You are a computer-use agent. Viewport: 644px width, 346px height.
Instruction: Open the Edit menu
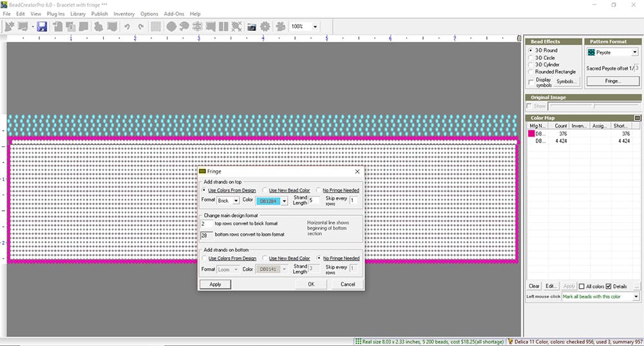click(x=21, y=14)
